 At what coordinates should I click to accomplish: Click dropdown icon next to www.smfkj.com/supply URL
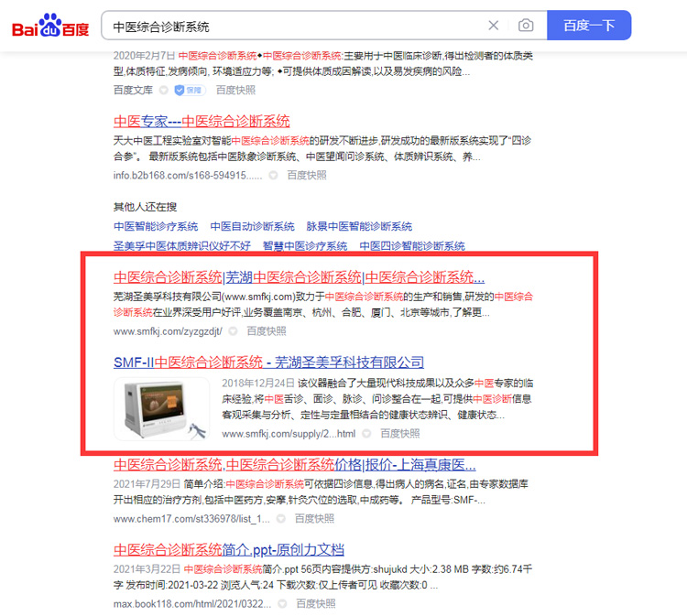366,434
